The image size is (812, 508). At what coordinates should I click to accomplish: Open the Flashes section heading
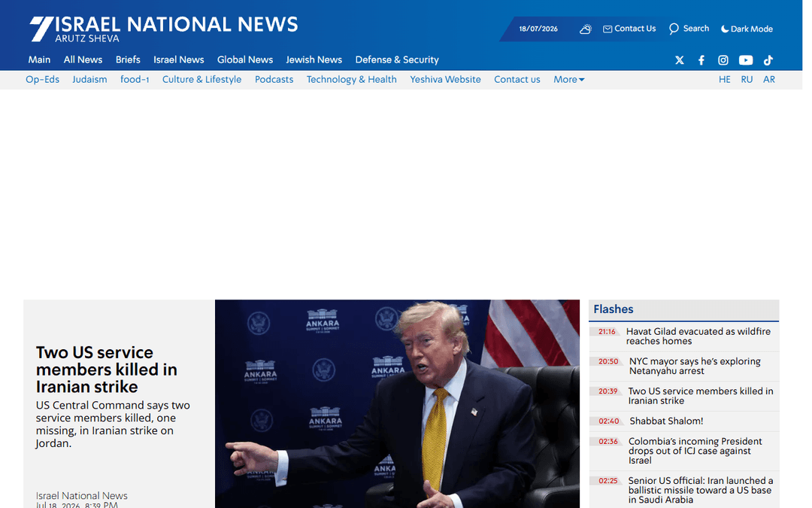(x=614, y=309)
